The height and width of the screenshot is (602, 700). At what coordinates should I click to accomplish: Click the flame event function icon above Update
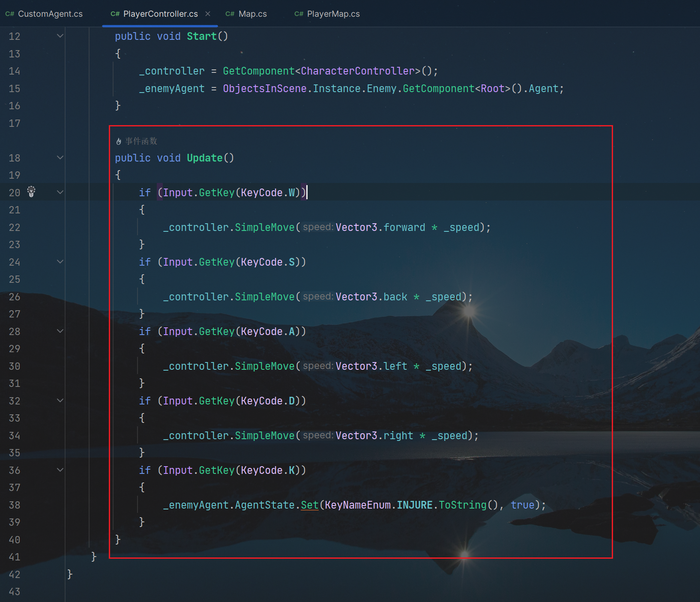tap(119, 141)
